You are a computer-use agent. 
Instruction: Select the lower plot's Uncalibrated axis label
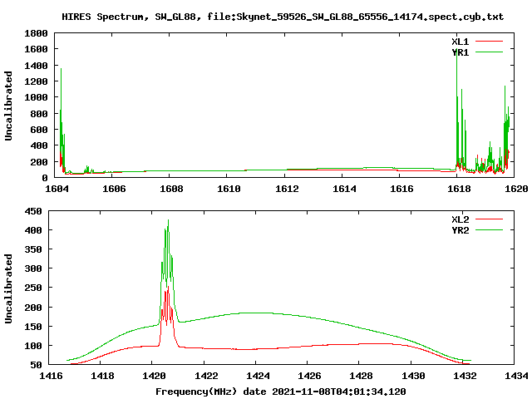9,288
